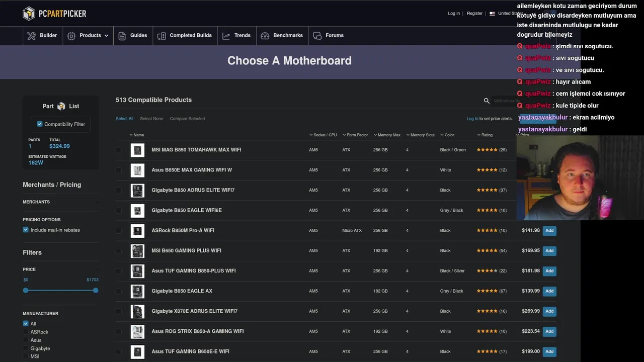Open the Forums menu item
This screenshot has width=644, height=362.
pos(334,36)
